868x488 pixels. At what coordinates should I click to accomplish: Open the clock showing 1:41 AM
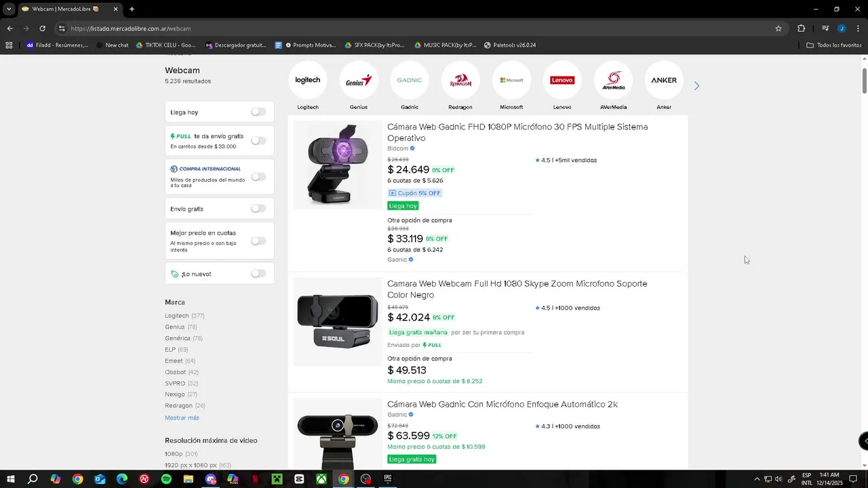(x=829, y=479)
